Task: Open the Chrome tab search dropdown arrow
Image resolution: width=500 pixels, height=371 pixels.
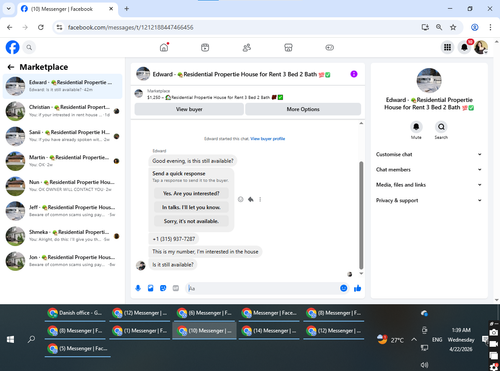Action: pyautogui.click(x=9, y=9)
